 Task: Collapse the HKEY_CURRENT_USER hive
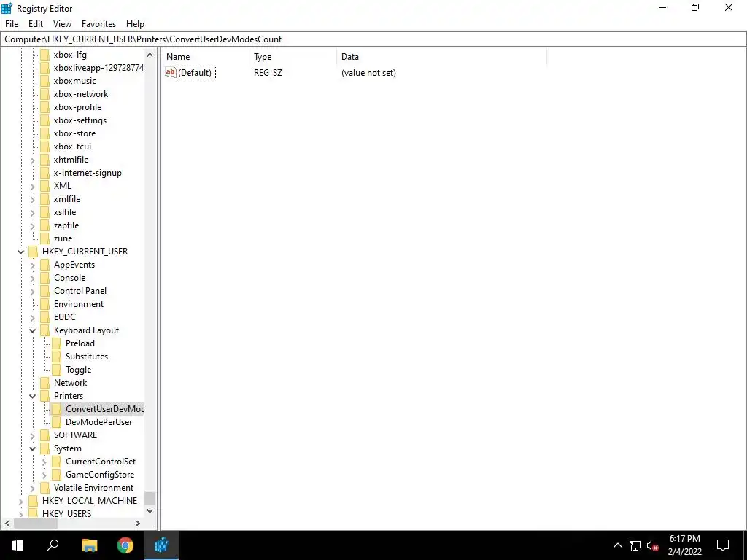click(x=21, y=252)
